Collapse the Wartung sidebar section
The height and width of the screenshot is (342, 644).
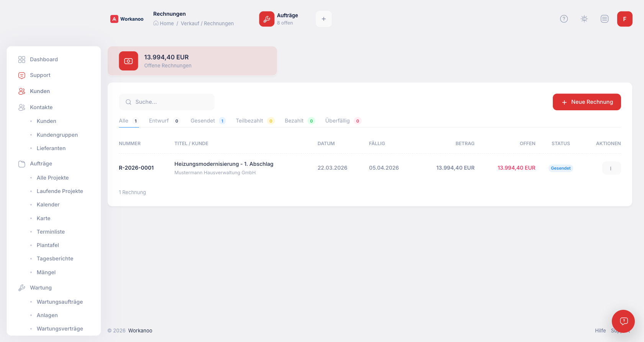pyautogui.click(x=54, y=288)
